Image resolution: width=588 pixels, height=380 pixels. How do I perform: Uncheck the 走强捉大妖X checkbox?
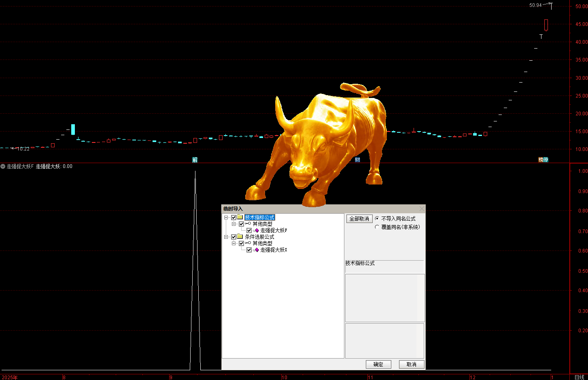pyautogui.click(x=249, y=250)
